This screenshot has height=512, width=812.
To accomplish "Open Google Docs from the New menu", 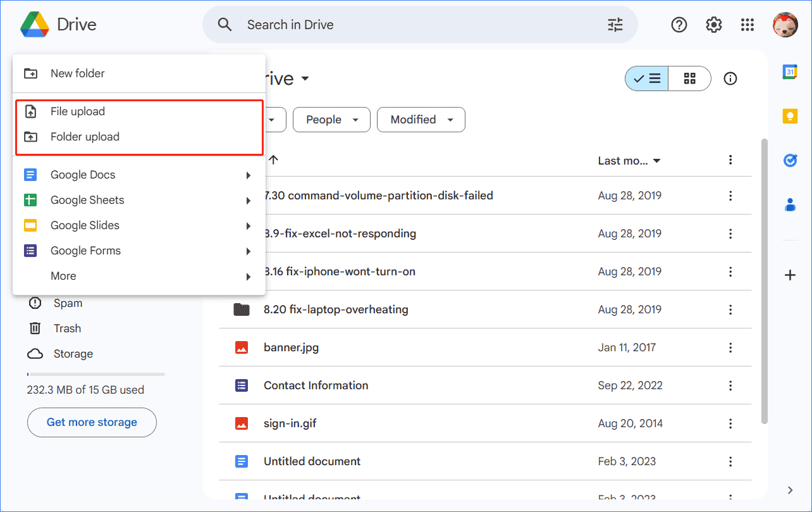I will pyautogui.click(x=82, y=175).
